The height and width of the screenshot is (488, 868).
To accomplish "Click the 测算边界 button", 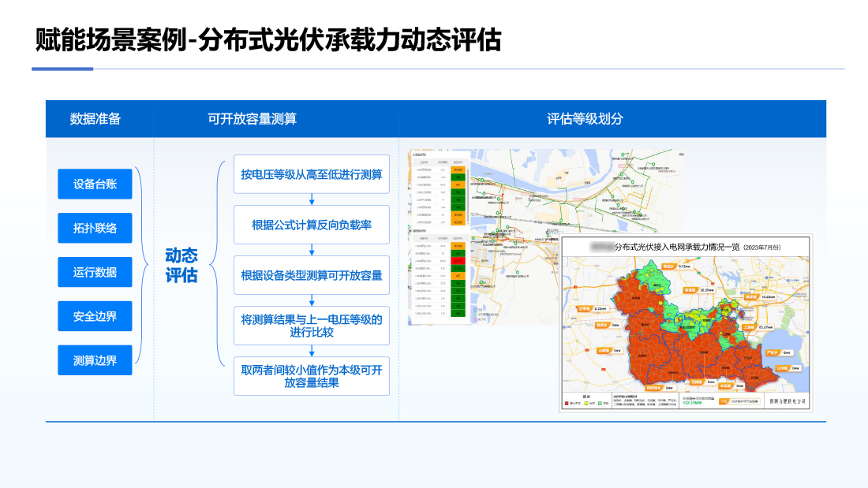I will click(95, 360).
